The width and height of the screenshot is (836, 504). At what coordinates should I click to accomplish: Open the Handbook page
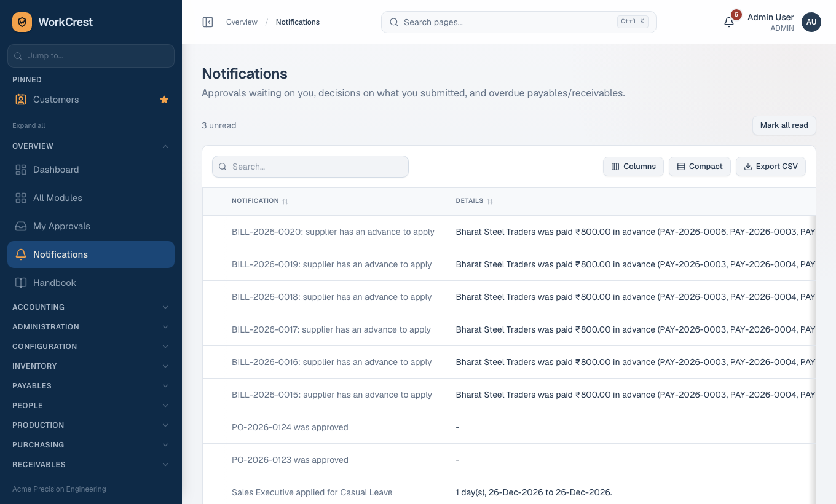tap(91, 283)
